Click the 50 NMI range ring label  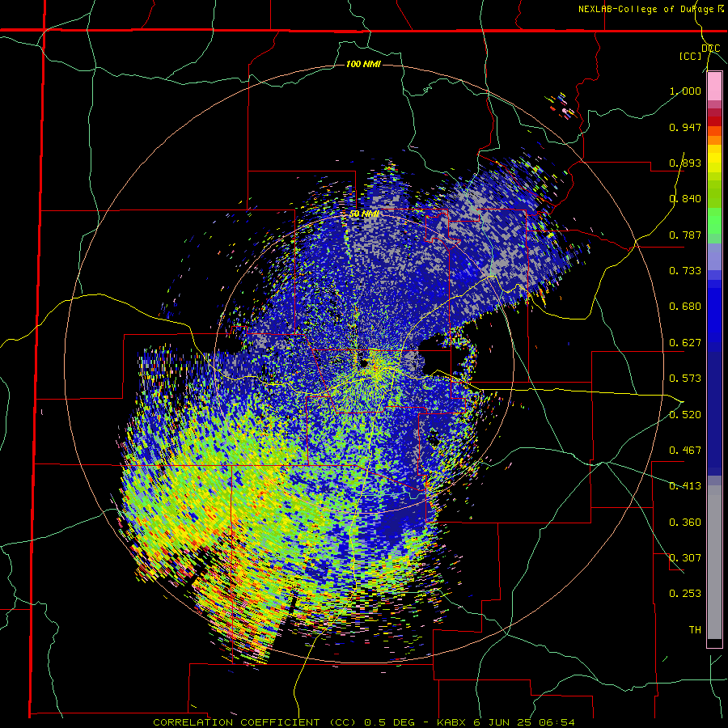click(x=364, y=214)
